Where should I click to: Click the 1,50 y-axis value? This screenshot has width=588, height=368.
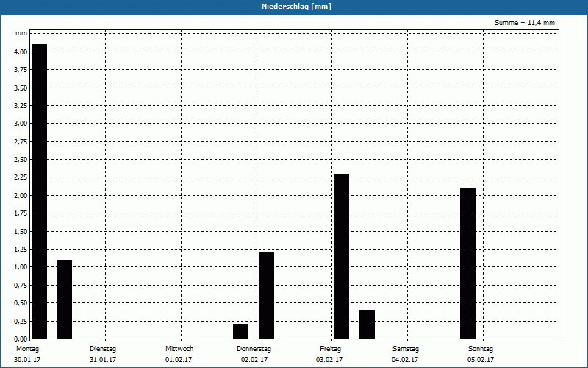21,231
